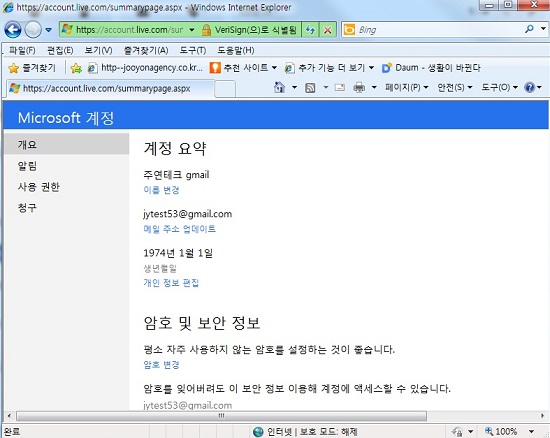
Task: Click the 개인 정보 편집 link
Action: coord(171,283)
